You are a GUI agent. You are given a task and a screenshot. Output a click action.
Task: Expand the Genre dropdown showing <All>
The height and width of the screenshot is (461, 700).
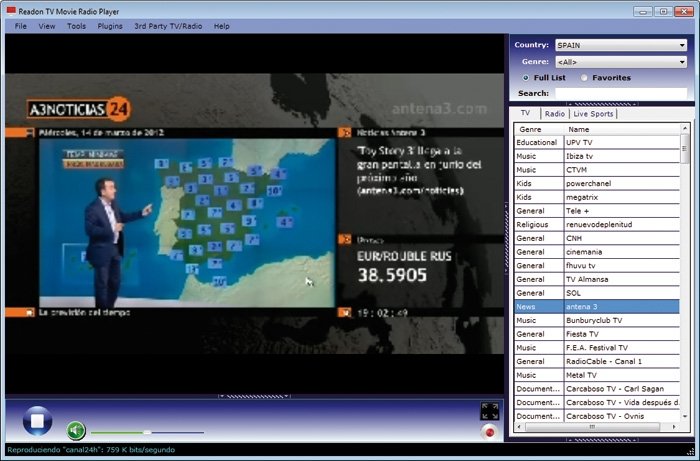[621, 62]
